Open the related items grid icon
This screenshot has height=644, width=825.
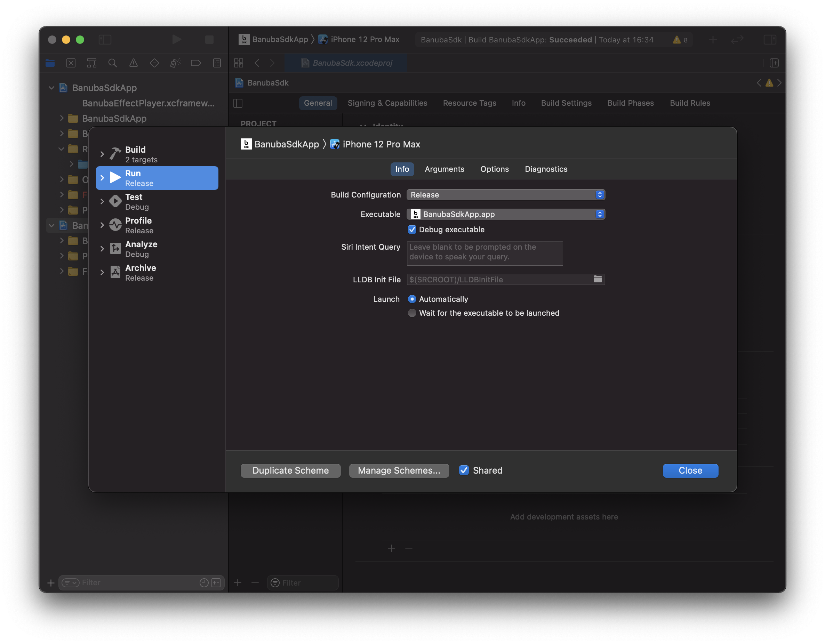point(239,63)
